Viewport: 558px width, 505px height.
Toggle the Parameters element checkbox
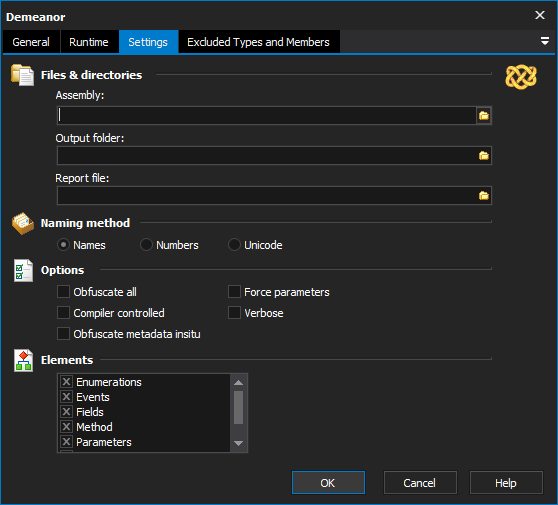coord(66,442)
